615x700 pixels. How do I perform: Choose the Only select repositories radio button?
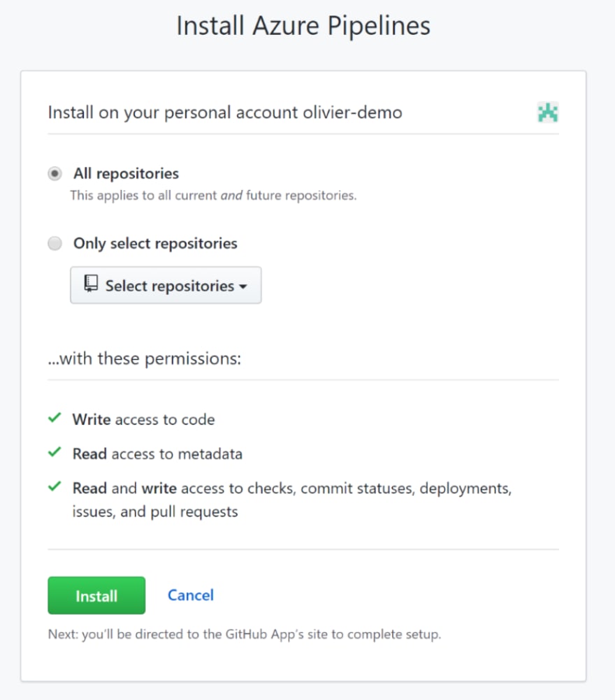55,243
